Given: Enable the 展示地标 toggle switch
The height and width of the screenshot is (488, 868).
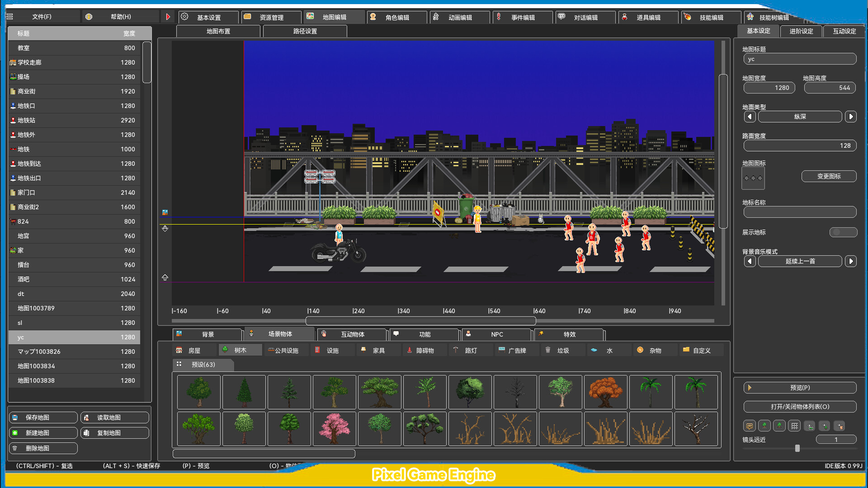Looking at the screenshot, I should pyautogui.click(x=843, y=232).
